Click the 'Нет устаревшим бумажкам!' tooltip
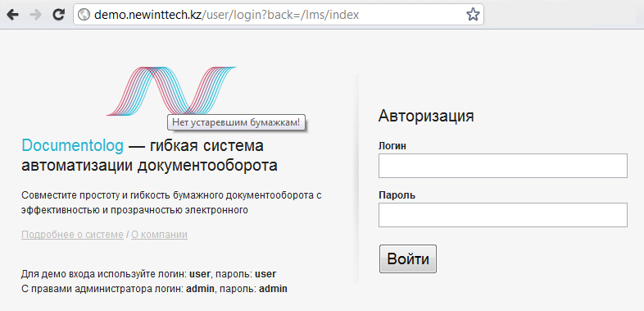This screenshot has height=311, width=644. (x=236, y=122)
